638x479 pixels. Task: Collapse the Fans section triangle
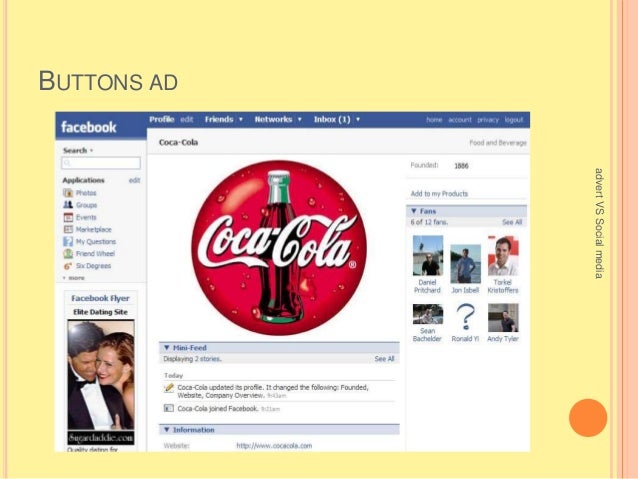pos(414,211)
